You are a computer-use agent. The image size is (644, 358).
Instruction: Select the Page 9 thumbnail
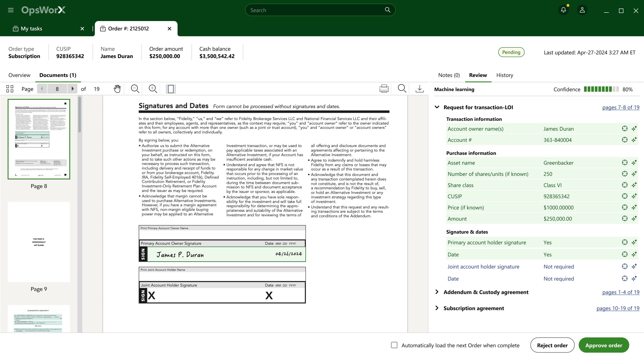coord(39,242)
